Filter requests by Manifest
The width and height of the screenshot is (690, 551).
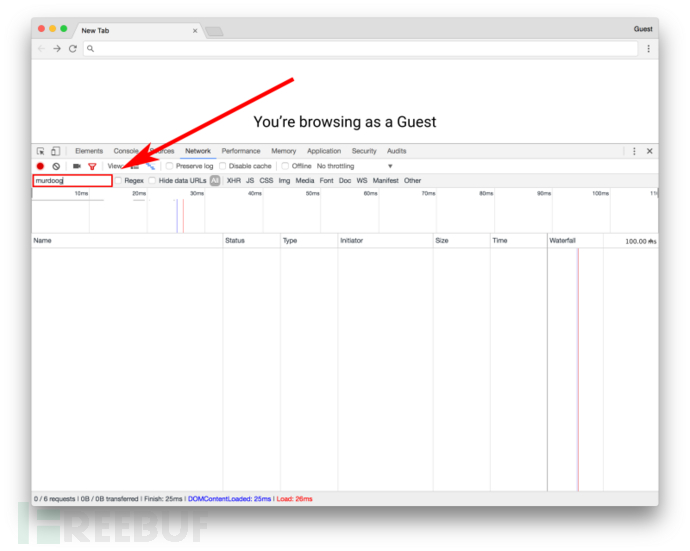385,180
